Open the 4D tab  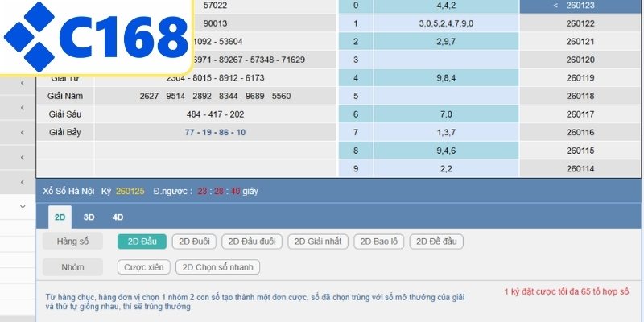118,217
